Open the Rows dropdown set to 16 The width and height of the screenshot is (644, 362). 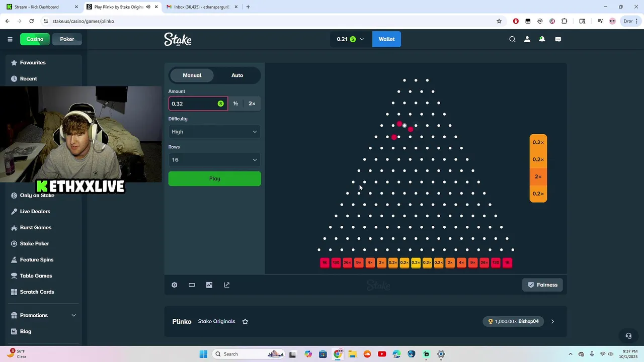pyautogui.click(x=214, y=160)
